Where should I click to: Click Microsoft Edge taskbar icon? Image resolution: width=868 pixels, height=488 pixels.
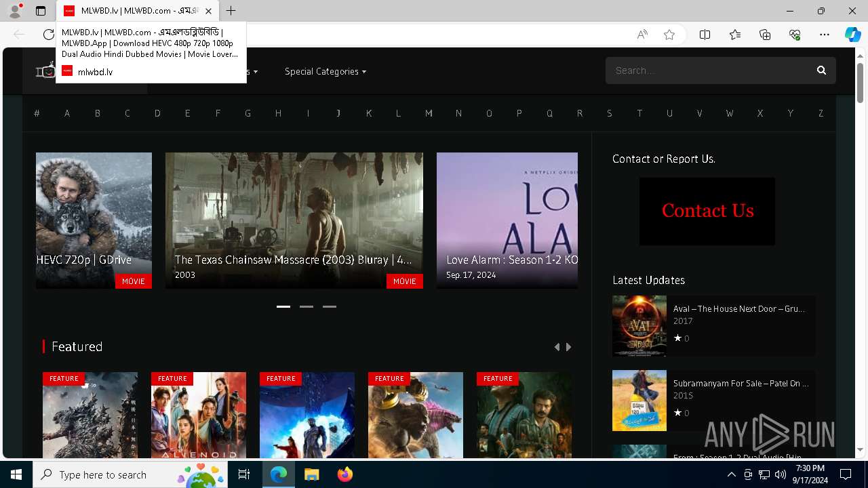tap(279, 474)
